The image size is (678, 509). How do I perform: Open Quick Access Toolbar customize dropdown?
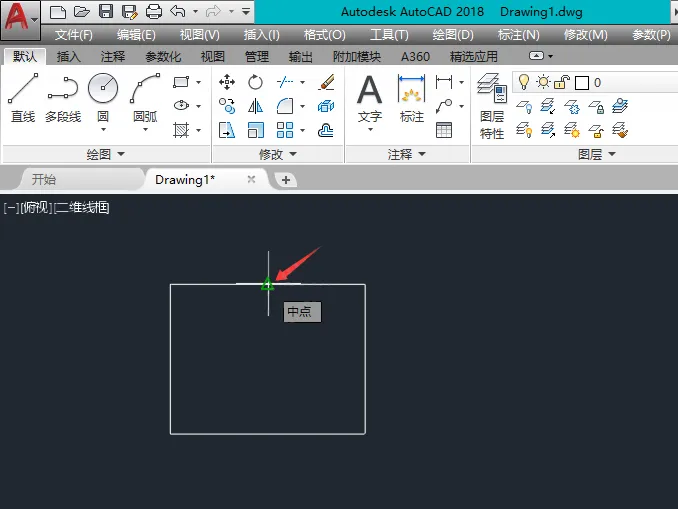246,11
